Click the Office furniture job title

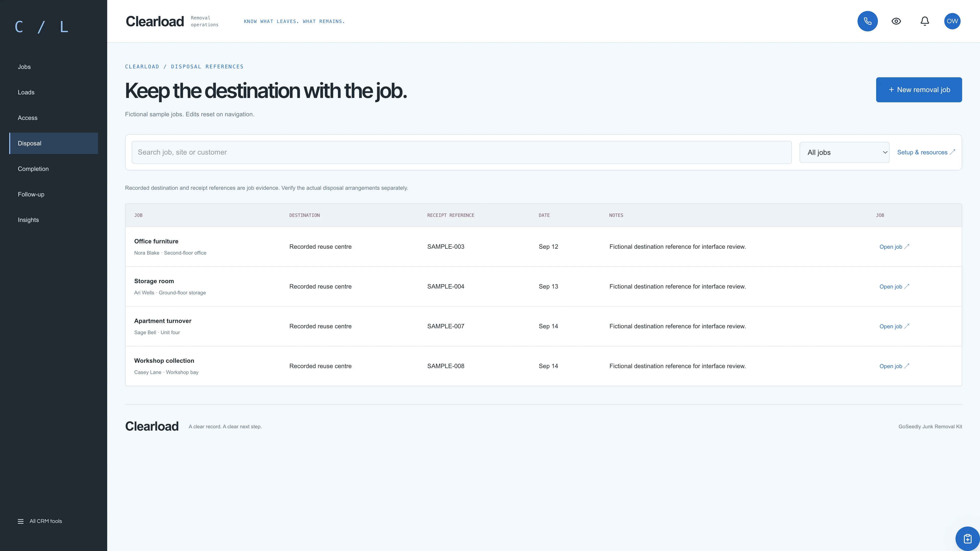[x=156, y=242]
